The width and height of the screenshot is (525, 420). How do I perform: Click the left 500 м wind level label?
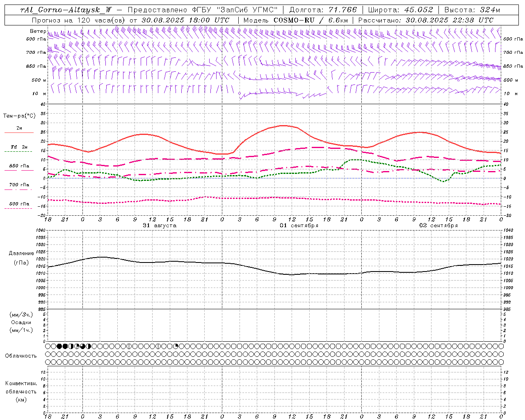[39, 80]
